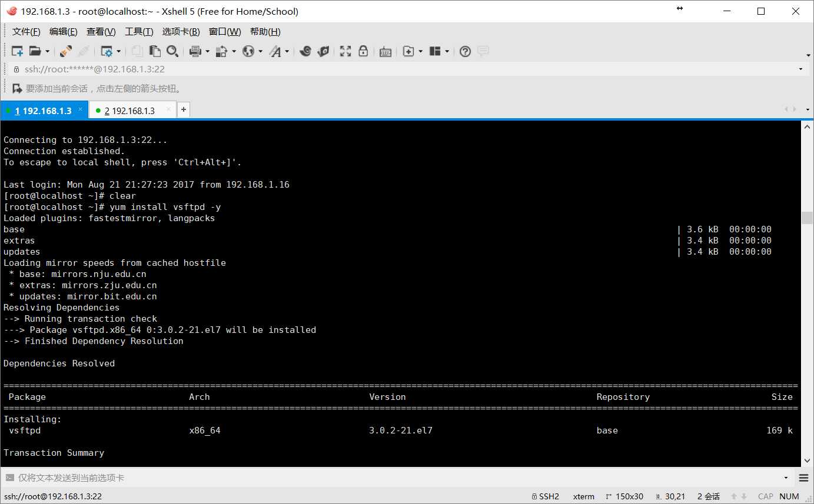Click the add current session arrow icon

pyautogui.click(x=17, y=88)
